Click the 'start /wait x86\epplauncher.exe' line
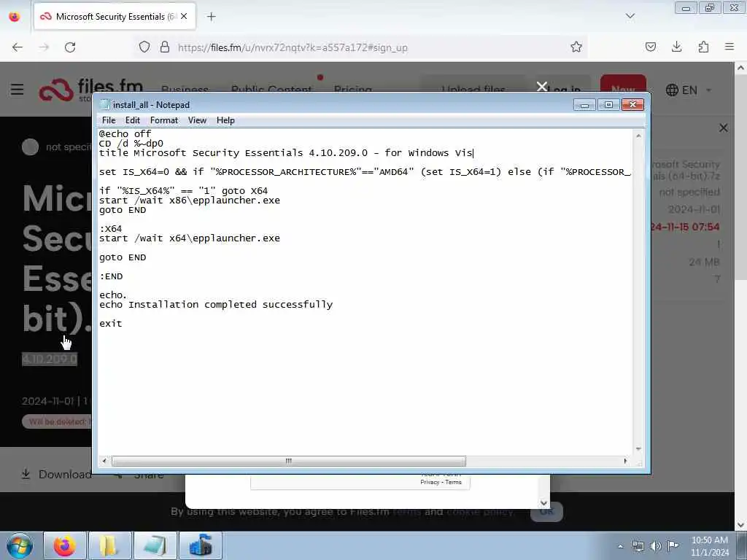This screenshot has height=560, width=747. [x=190, y=201]
